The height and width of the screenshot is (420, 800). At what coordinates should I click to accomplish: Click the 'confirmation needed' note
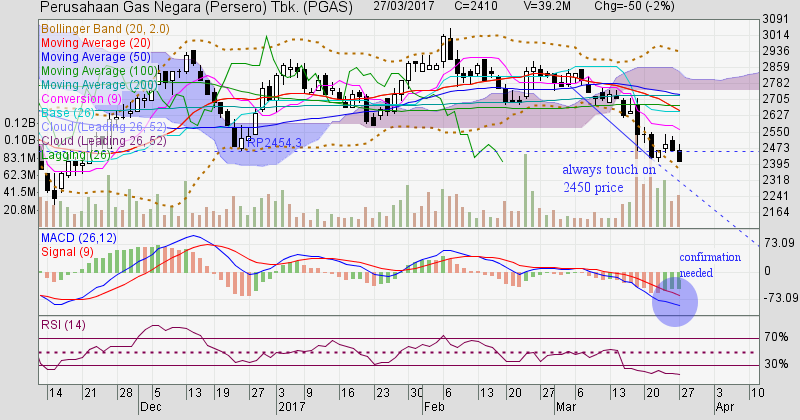[x=710, y=264]
